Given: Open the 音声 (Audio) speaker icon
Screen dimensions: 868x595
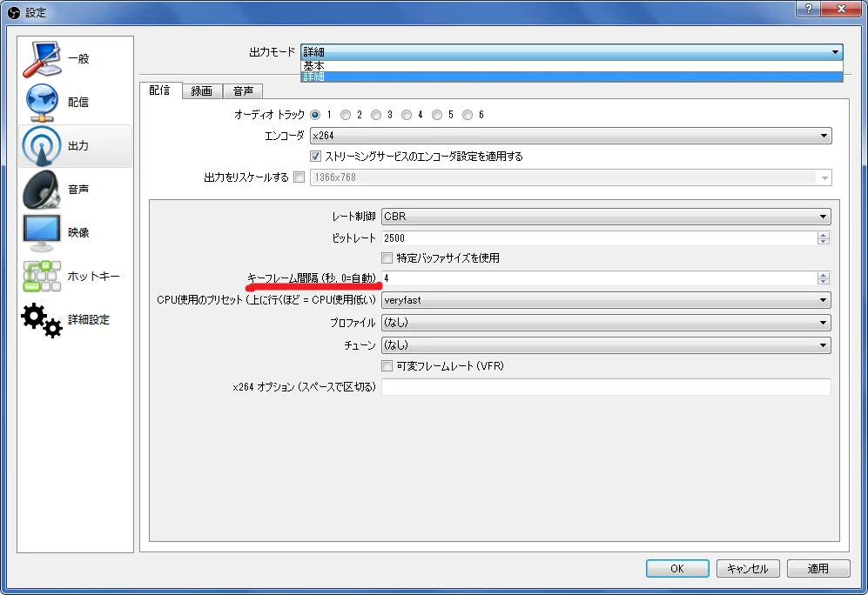Looking at the screenshot, I should pos(42,189).
